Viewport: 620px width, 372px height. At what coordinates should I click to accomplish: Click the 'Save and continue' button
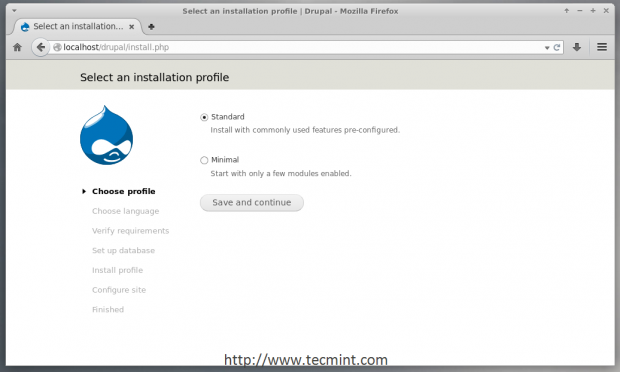tap(252, 202)
